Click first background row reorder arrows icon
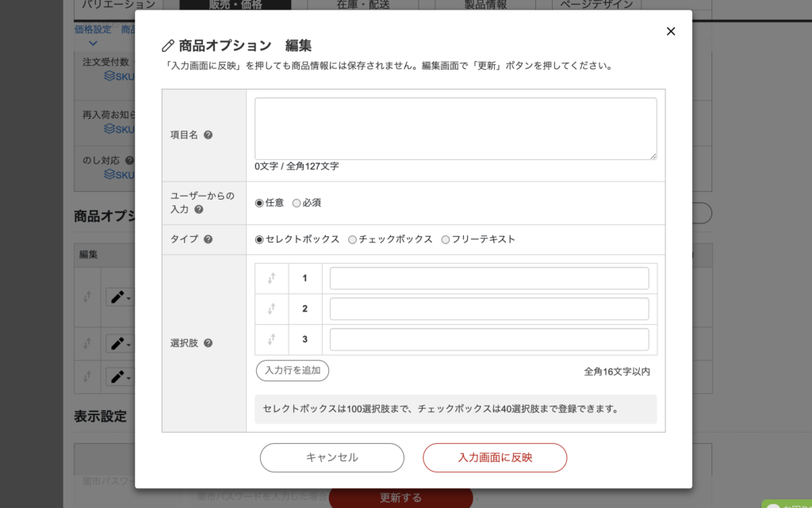The height and width of the screenshot is (508, 812). tap(87, 297)
